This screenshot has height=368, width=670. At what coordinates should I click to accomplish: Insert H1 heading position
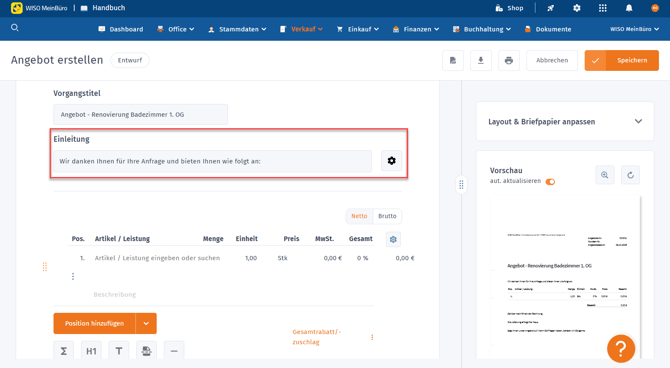(x=91, y=351)
